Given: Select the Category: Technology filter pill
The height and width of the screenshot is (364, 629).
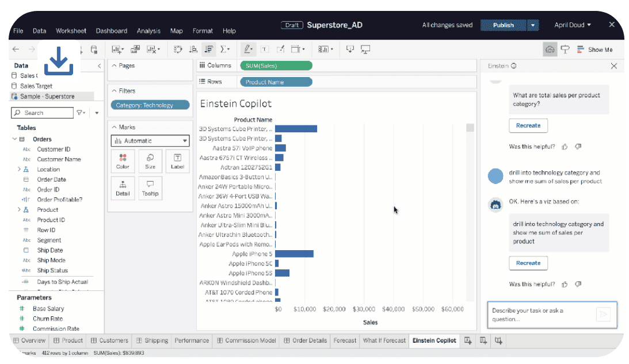Looking at the screenshot, I should coord(150,105).
